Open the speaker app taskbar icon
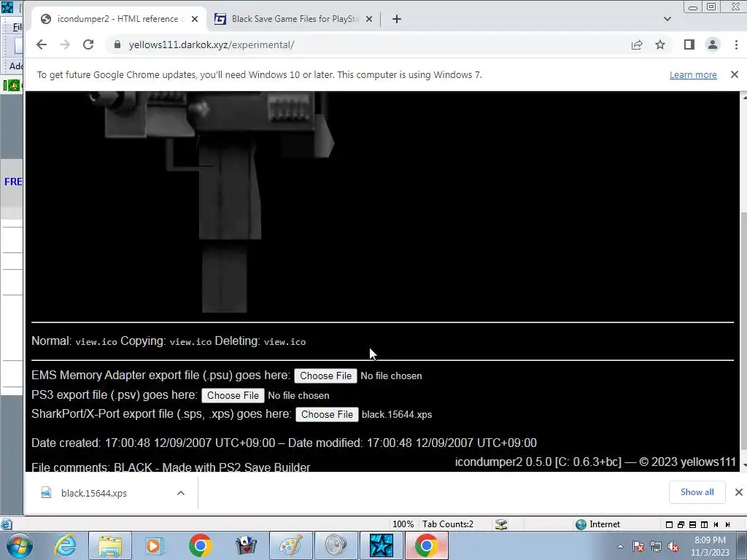The image size is (747, 560). tap(336, 545)
